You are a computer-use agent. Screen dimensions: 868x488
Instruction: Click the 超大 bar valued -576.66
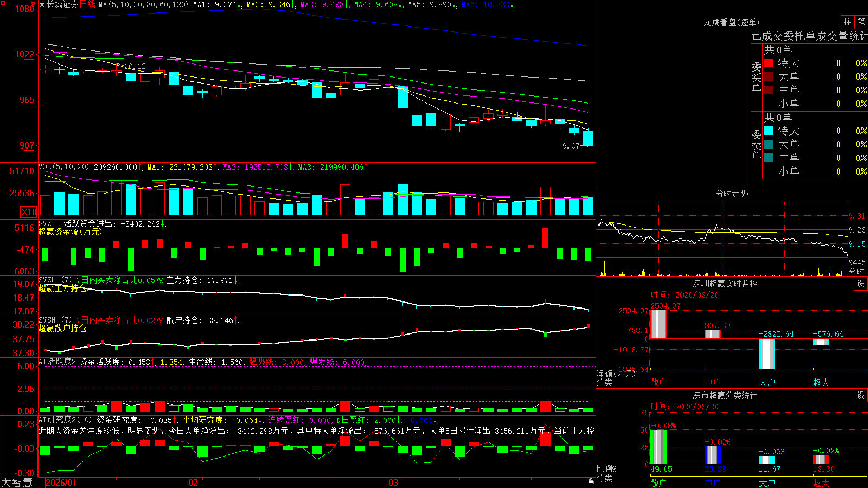[x=821, y=342]
